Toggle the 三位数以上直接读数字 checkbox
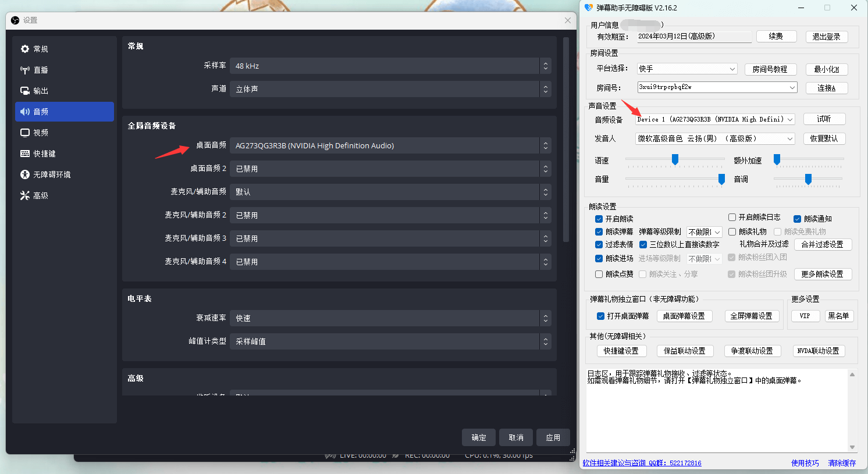Screen dimensions: 868x474 [643, 245]
